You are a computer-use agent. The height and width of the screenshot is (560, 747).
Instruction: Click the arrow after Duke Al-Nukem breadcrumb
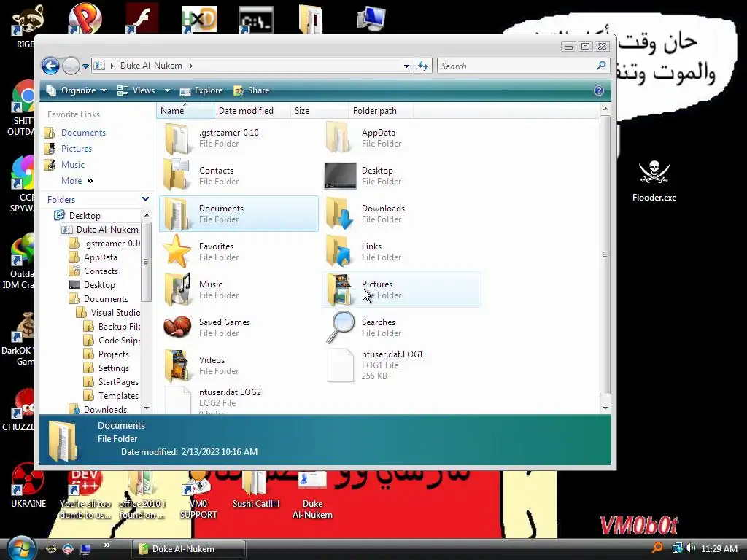coord(190,66)
